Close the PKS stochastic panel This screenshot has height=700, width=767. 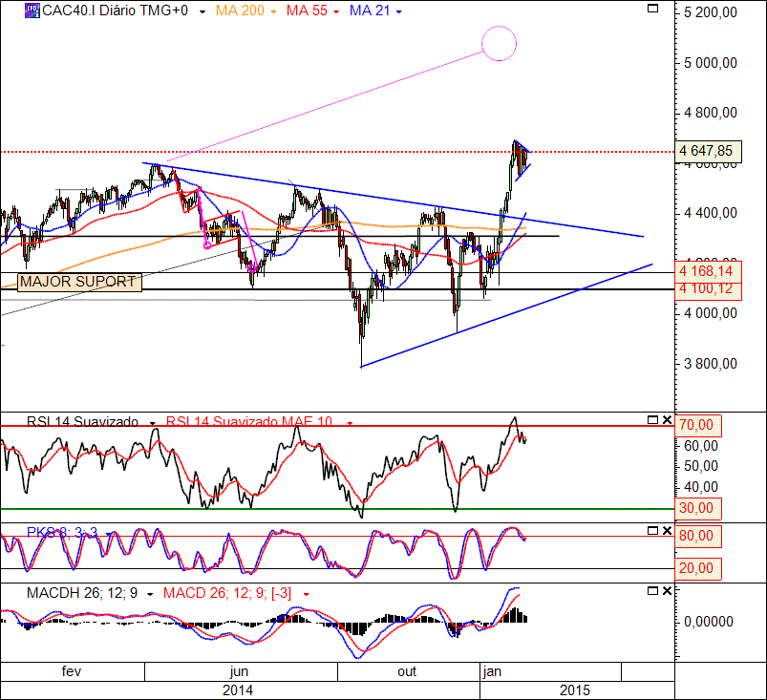click(667, 531)
